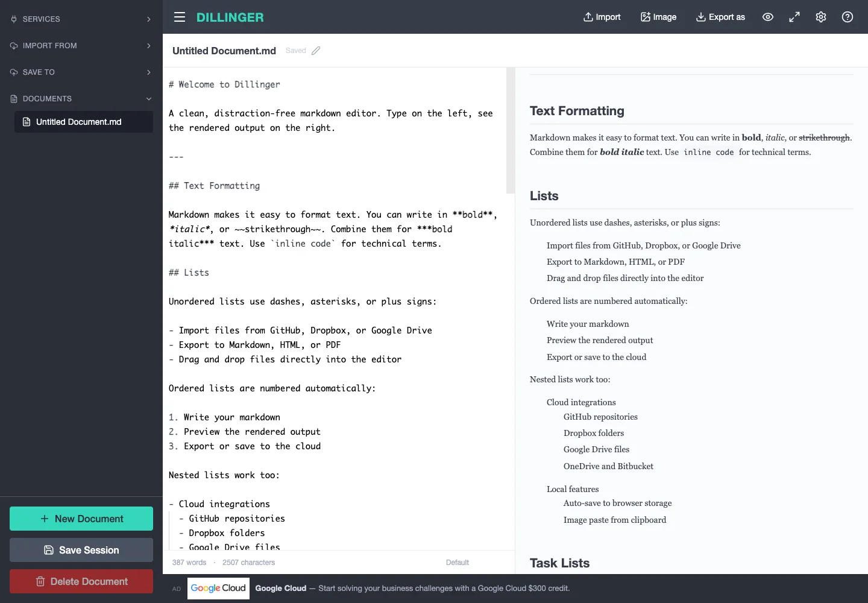Click 'Preview the rendered output' in preview
This screenshot has height=603, width=868.
(x=600, y=340)
